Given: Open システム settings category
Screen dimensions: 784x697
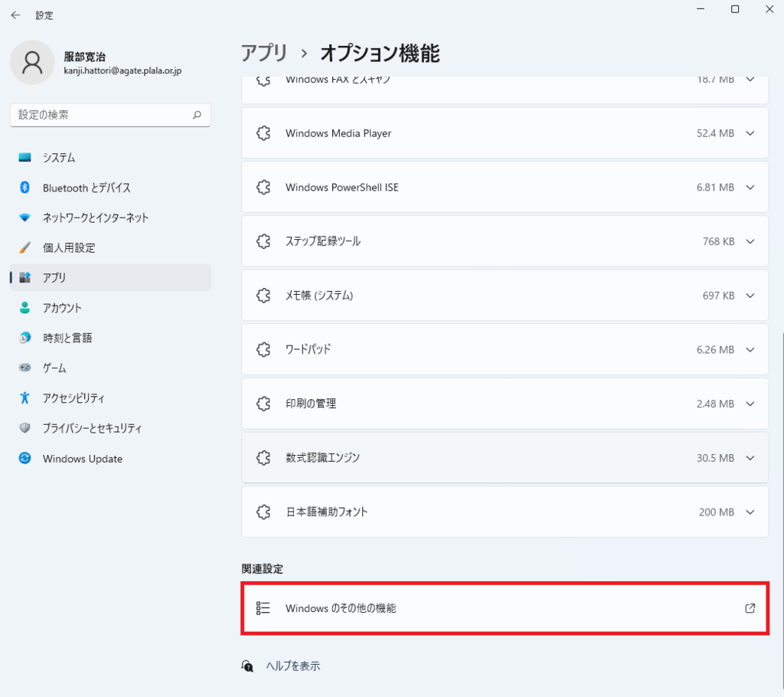Looking at the screenshot, I should [110, 158].
